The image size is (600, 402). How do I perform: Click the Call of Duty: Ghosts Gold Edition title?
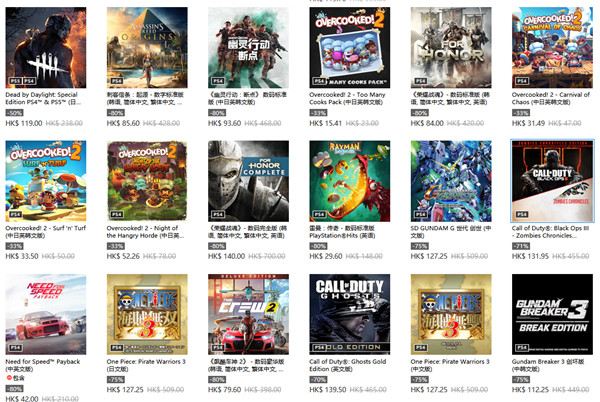click(347, 365)
